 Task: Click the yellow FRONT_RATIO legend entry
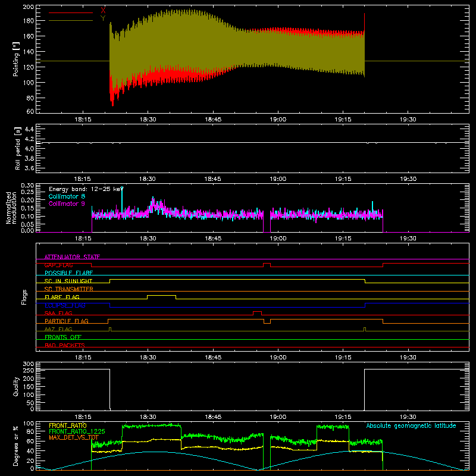tap(68, 425)
